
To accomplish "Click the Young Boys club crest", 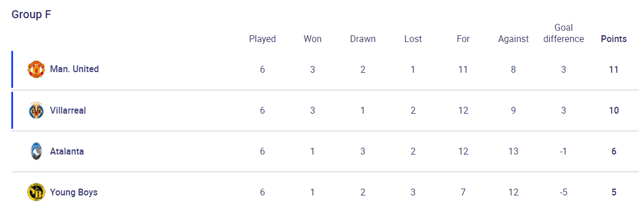I will (x=36, y=192).
